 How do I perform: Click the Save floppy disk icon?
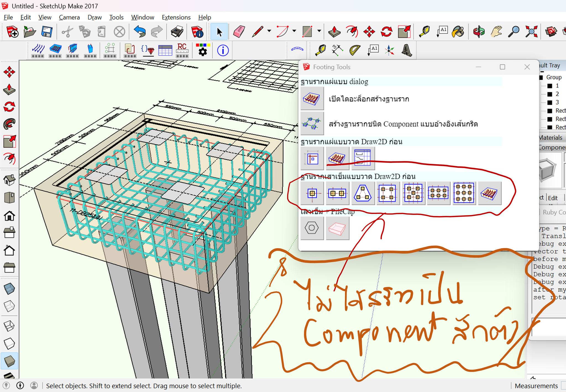tap(47, 32)
